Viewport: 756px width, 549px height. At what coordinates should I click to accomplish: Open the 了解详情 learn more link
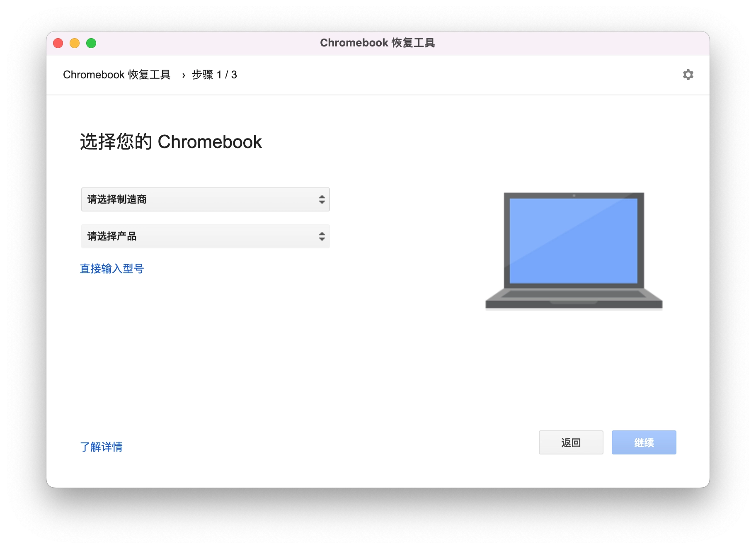[x=101, y=447]
